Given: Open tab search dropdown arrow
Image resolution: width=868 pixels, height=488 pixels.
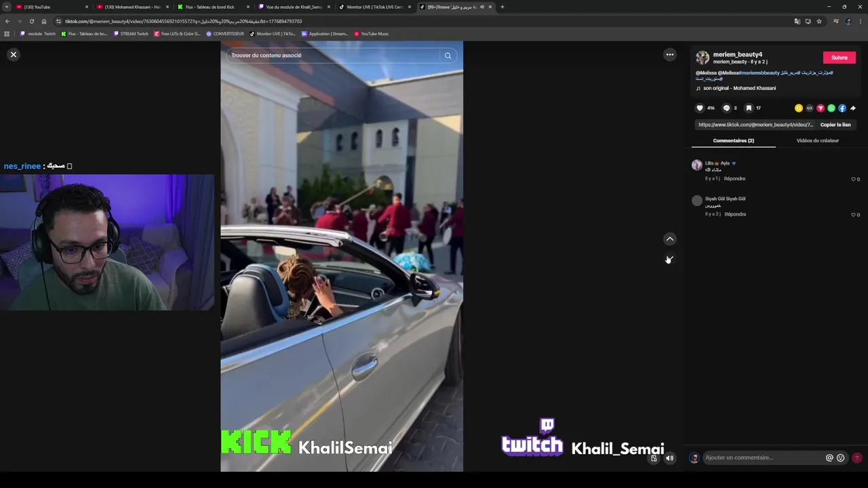Looking at the screenshot, I should [7, 7].
